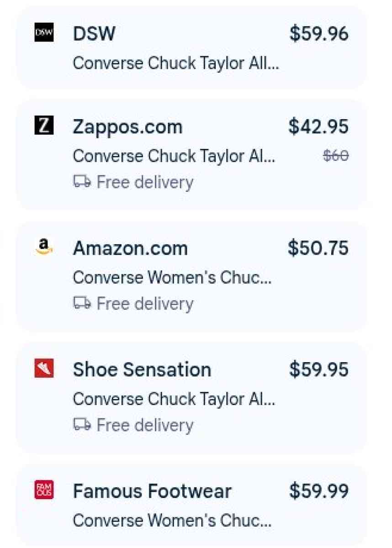
Task: Open the Converse Women's product from Amazon
Action: 174,277
